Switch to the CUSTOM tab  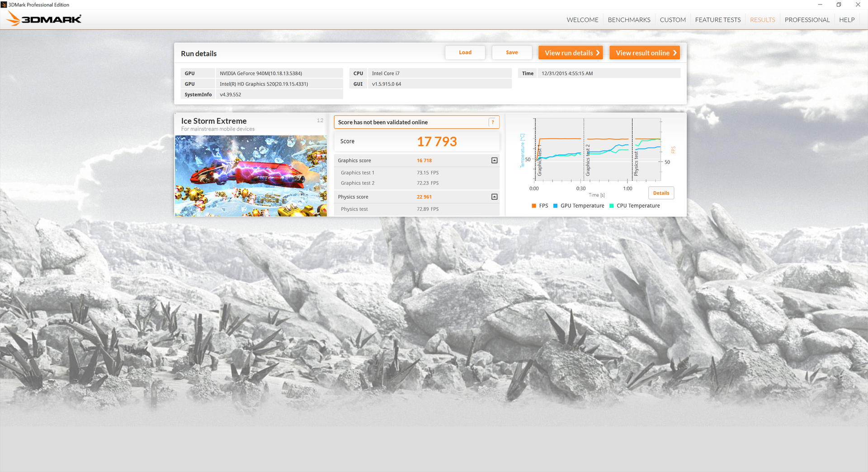tap(673, 20)
